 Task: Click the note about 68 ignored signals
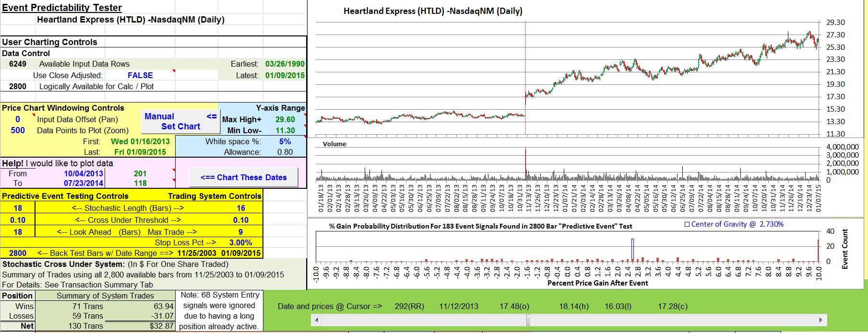tap(220, 310)
